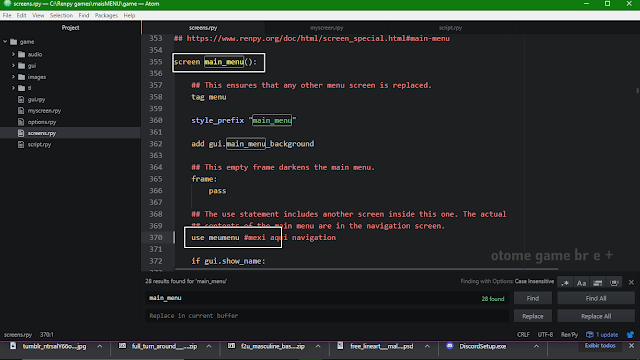Open options.rpy in the project tree

(x=42, y=122)
